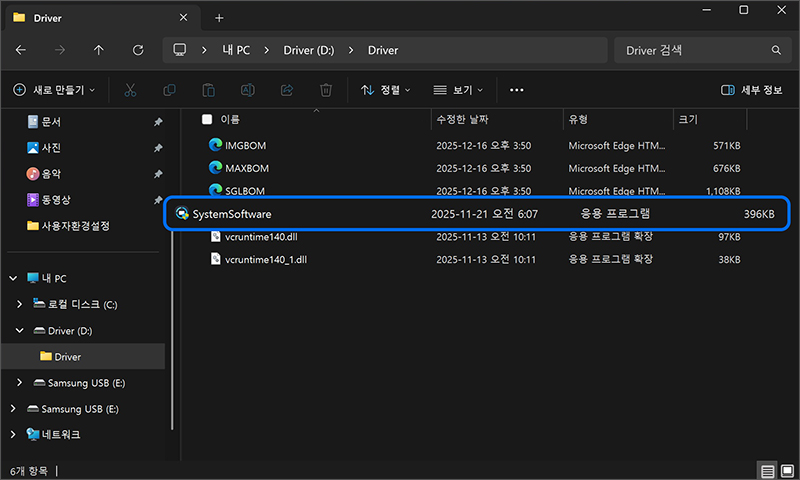Select the Driver window tab
The width and height of the screenshot is (800, 480).
(x=102, y=18)
